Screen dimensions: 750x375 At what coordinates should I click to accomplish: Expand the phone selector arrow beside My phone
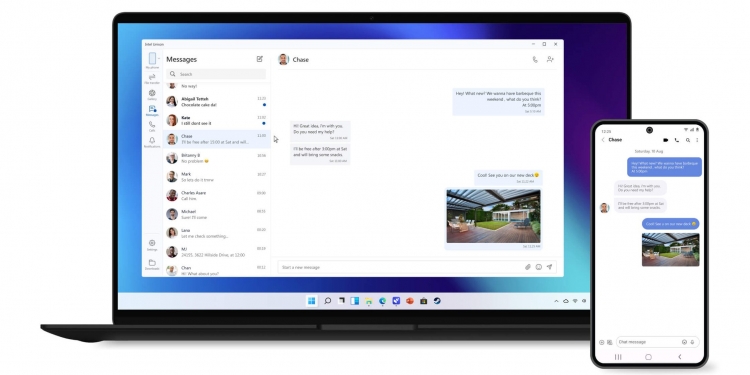point(158,58)
